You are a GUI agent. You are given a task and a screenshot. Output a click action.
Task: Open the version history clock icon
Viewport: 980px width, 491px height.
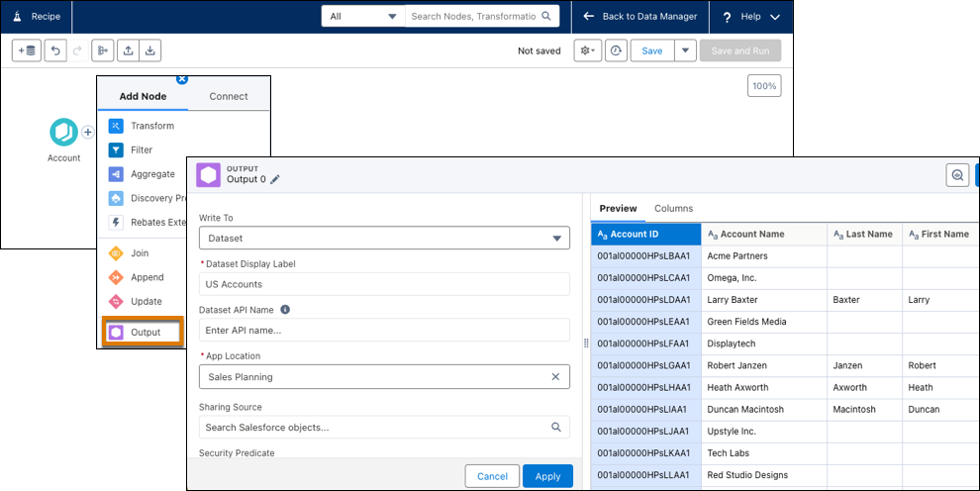click(617, 50)
